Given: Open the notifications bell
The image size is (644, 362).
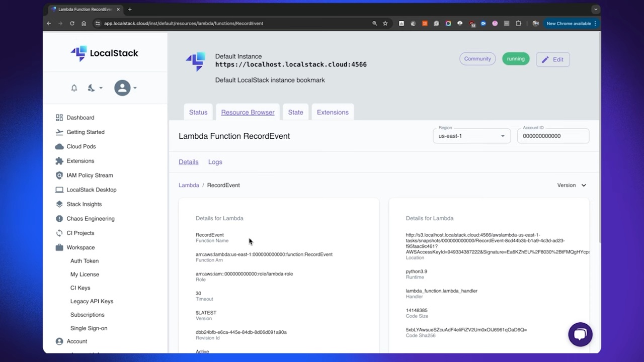Looking at the screenshot, I should (74, 88).
